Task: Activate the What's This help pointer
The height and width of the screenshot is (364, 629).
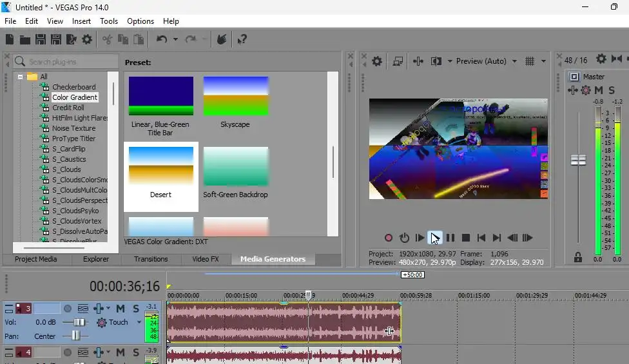Action: click(242, 39)
